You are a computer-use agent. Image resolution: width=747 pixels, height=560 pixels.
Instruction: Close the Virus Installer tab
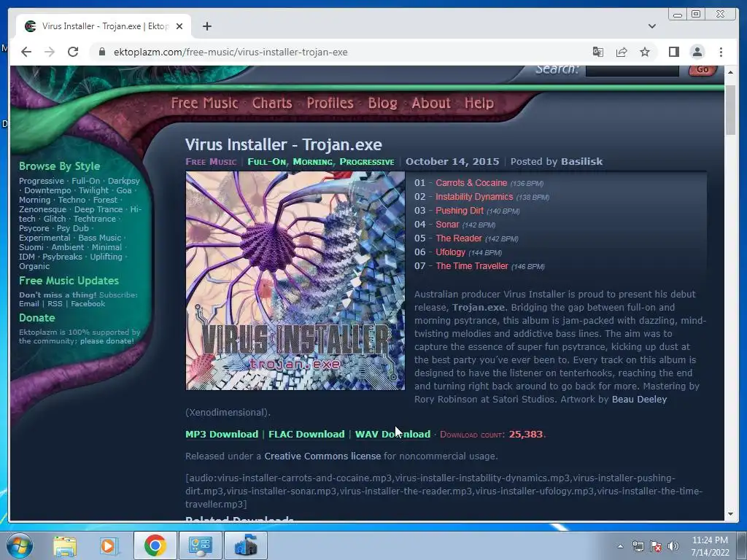[x=179, y=26]
